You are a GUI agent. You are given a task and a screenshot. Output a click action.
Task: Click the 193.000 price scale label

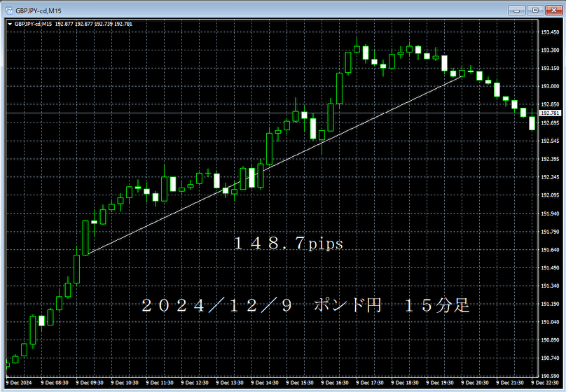[x=550, y=86]
